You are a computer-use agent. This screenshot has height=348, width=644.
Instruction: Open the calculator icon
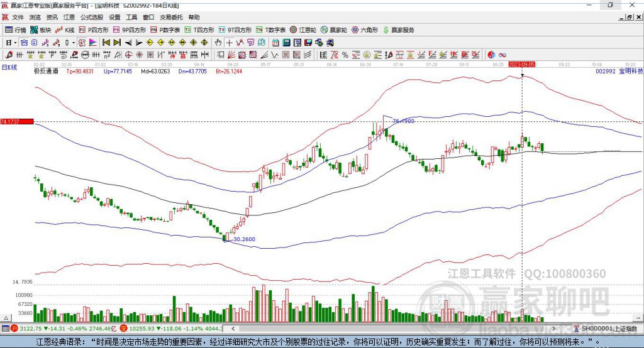coord(286,43)
